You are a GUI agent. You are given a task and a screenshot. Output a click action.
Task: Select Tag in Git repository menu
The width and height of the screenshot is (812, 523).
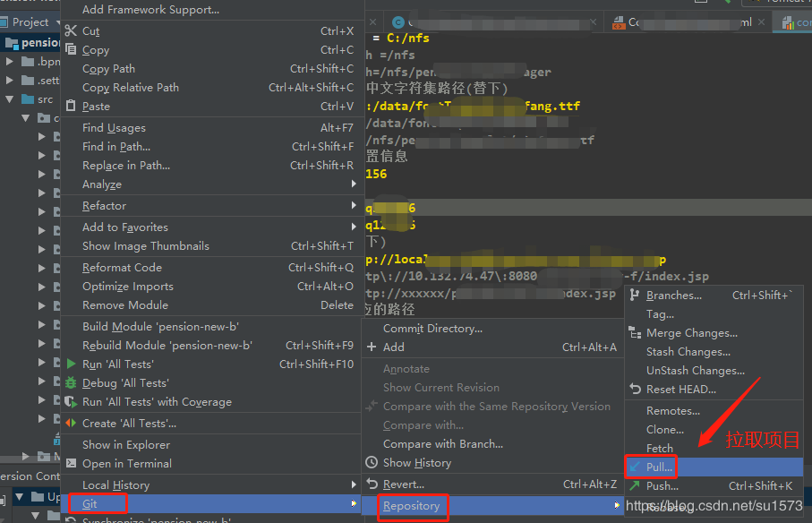pyautogui.click(x=714, y=313)
